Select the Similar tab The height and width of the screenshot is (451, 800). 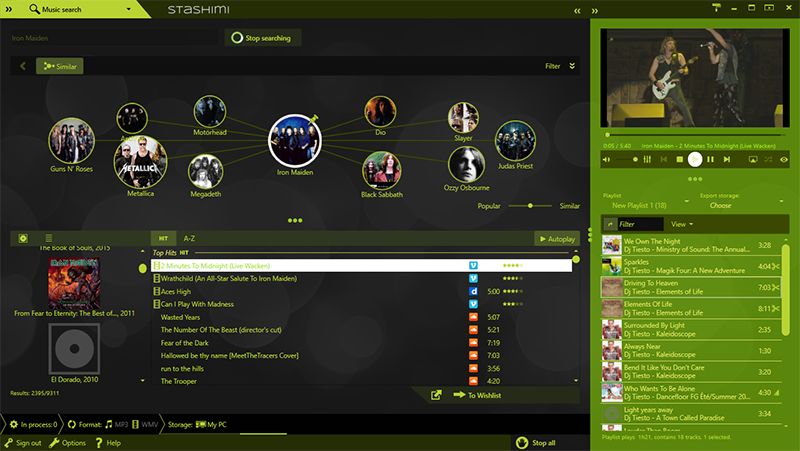tap(60, 66)
